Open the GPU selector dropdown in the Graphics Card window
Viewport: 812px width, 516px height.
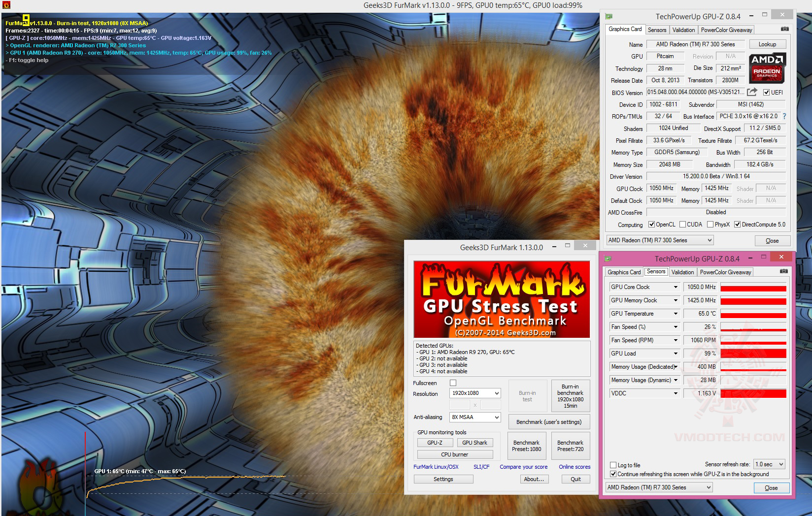tap(660, 240)
